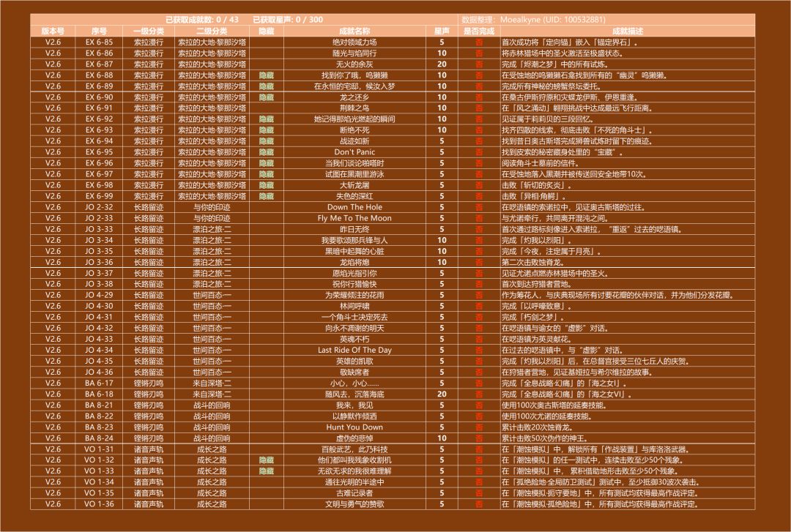
Task: Select the '与你的印迹' category in JO 2-32 row
Action: click(212, 207)
